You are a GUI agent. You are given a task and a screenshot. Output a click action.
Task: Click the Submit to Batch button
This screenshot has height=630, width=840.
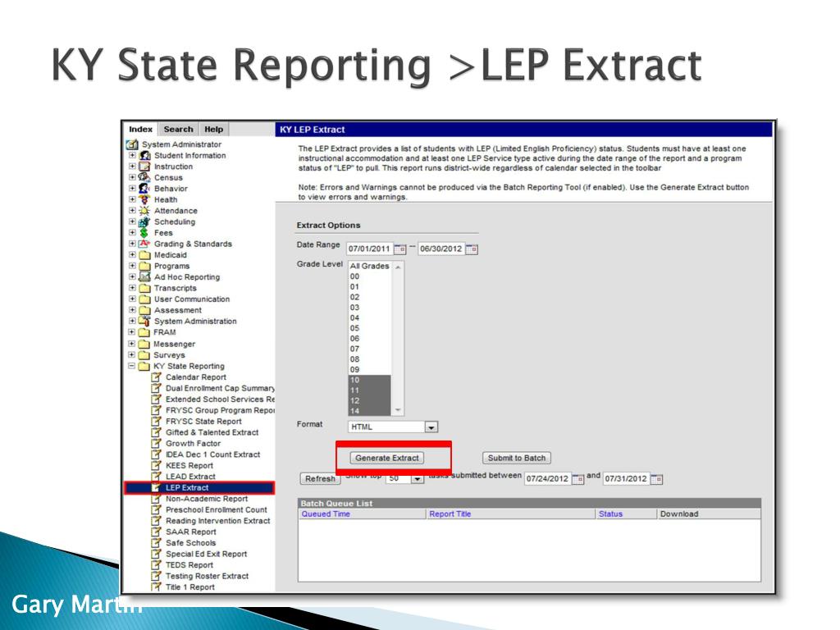[517, 458]
